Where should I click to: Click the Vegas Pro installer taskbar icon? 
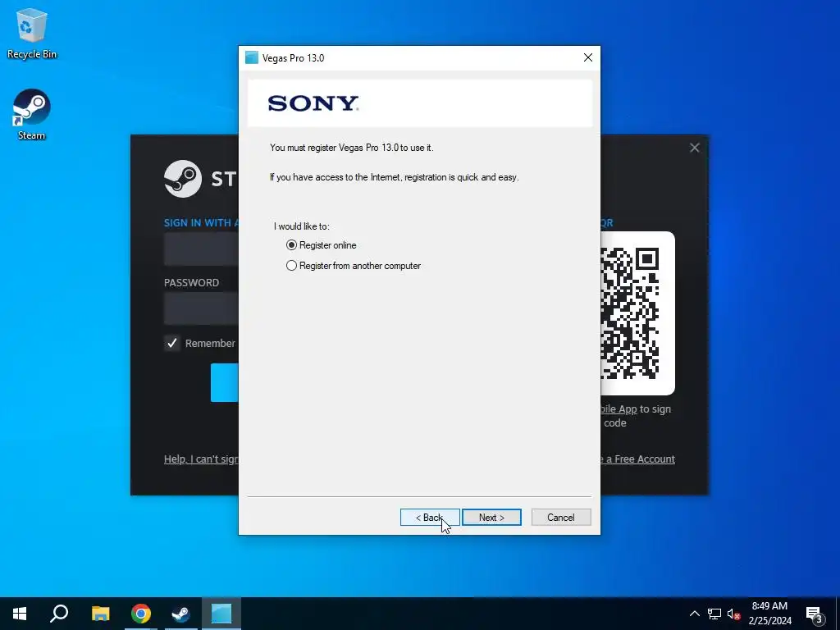tap(221, 614)
